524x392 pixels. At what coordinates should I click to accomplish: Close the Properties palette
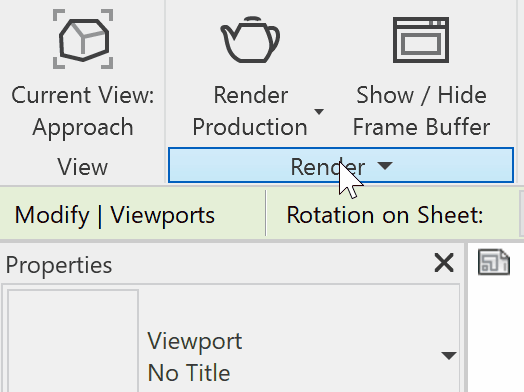tap(444, 263)
